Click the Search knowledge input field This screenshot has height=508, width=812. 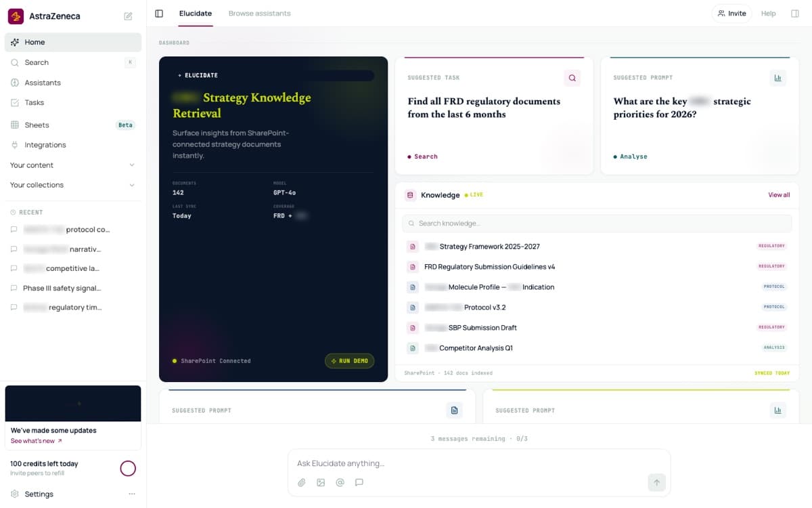(597, 224)
